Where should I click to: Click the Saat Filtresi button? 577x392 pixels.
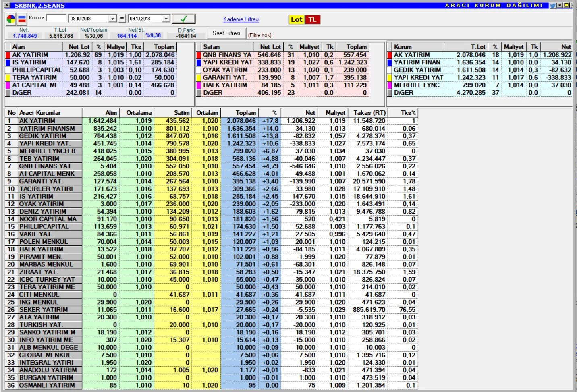(226, 33)
